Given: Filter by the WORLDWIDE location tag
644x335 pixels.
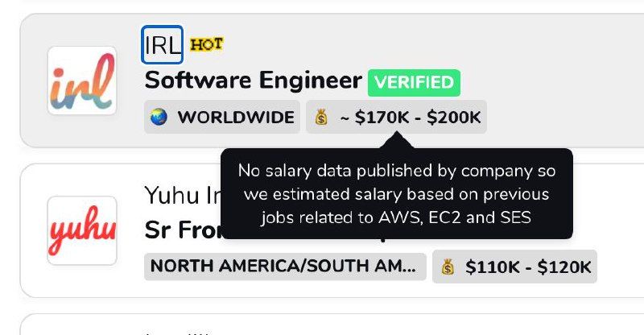Looking at the screenshot, I should pyautogui.click(x=234, y=118).
